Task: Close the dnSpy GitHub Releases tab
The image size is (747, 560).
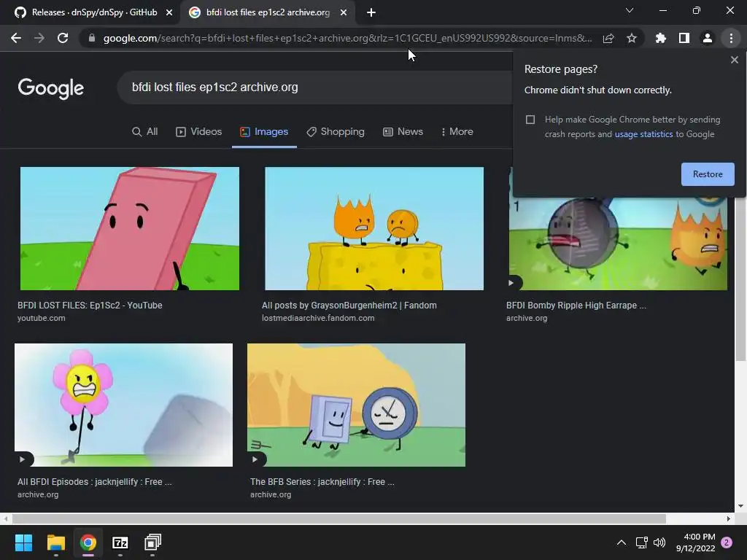Action: pyautogui.click(x=169, y=12)
